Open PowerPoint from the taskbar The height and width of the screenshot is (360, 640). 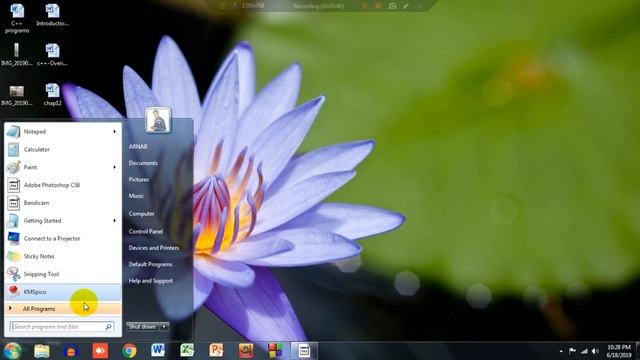[216, 350]
